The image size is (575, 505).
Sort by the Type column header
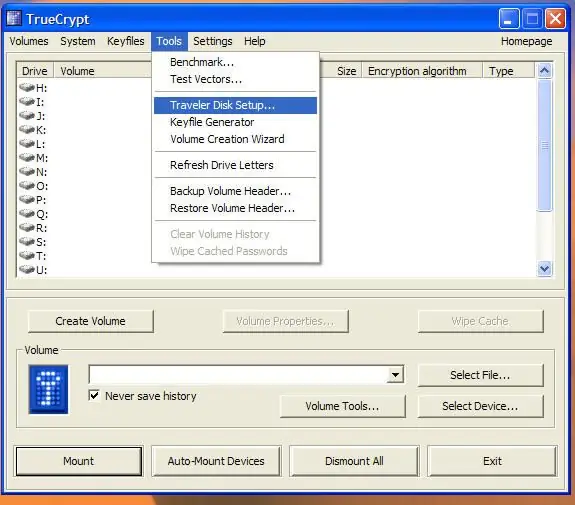[x=508, y=71]
